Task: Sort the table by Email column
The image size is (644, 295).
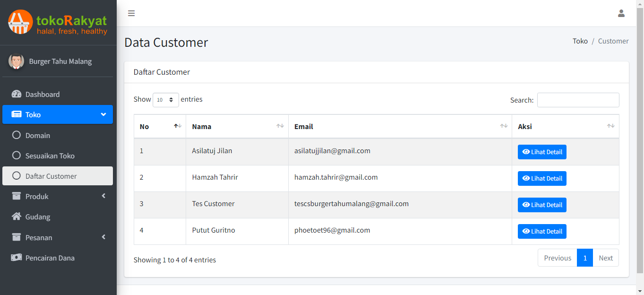Action: (x=400, y=126)
